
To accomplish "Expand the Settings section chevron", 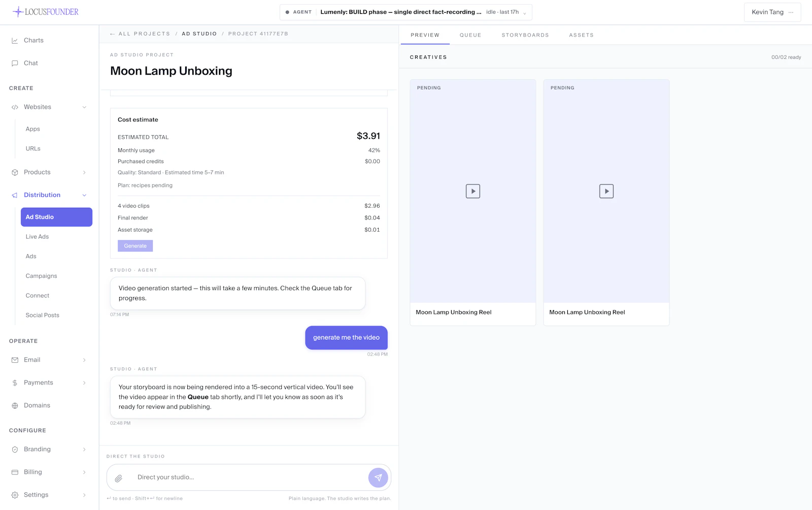I will 84,495.
